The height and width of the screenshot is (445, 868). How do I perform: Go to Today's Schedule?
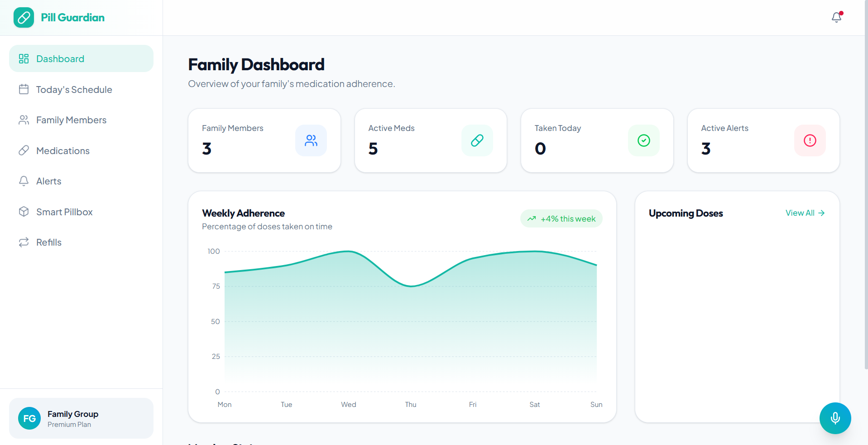click(x=81, y=89)
